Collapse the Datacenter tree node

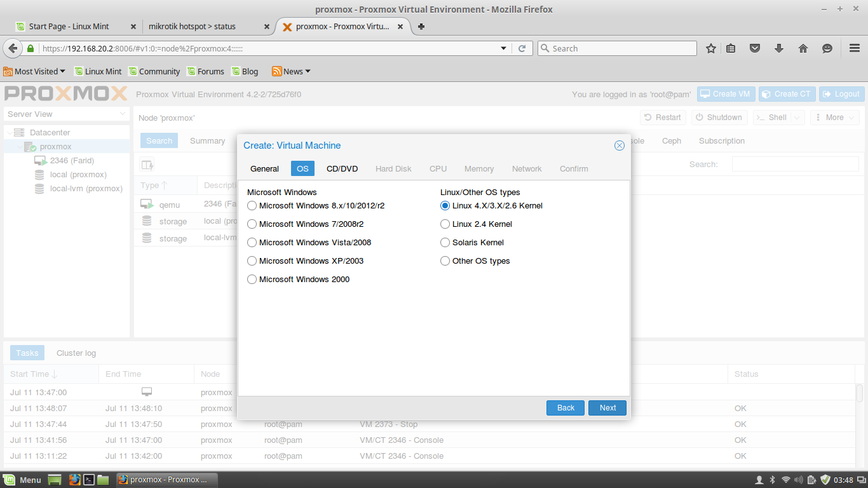(x=10, y=133)
